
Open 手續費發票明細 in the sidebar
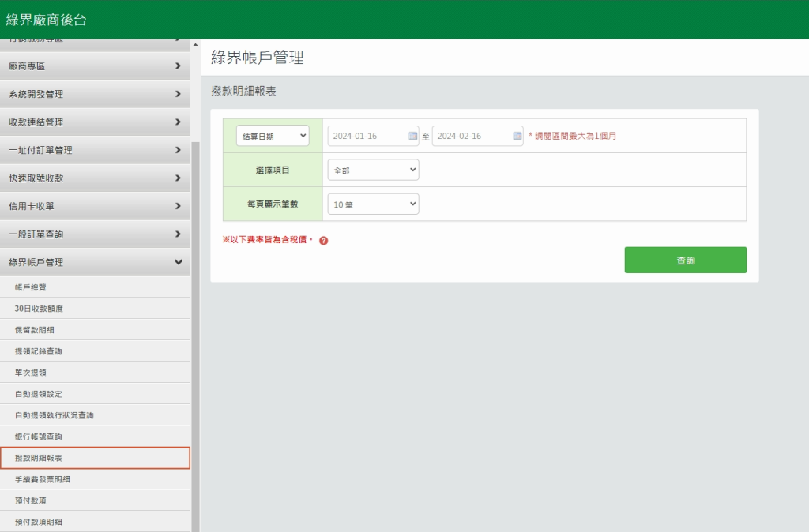click(95, 479)
